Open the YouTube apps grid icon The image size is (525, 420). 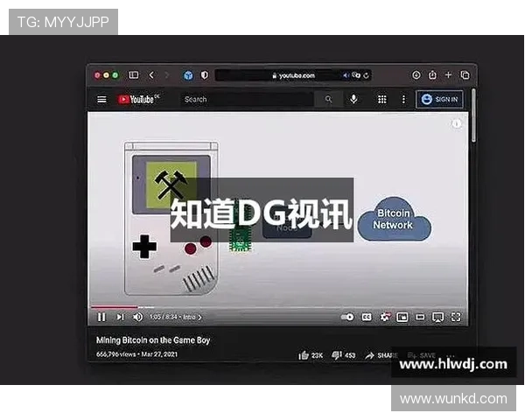point(382,100)
